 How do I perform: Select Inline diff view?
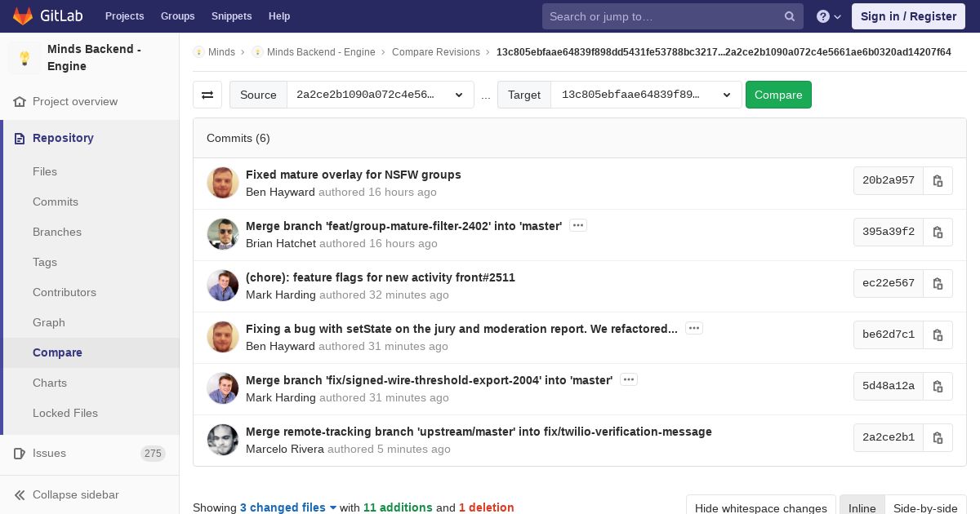(x=862, y=507)
